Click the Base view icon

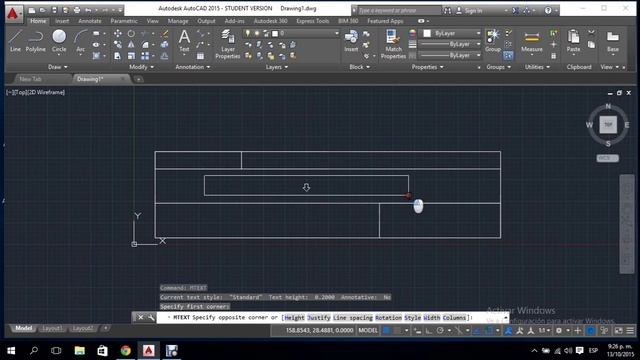tap(613, 41)
